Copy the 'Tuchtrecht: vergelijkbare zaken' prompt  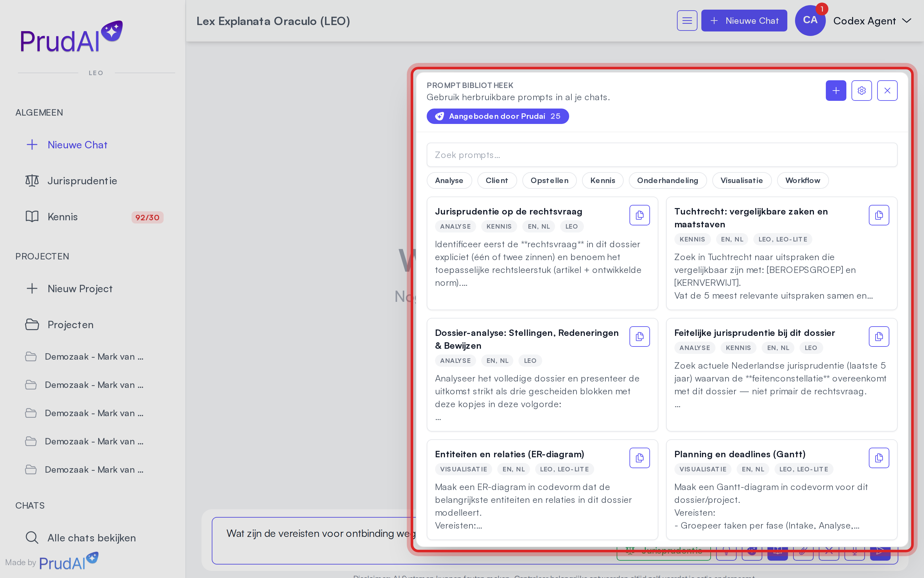click(x=879, y=215)
